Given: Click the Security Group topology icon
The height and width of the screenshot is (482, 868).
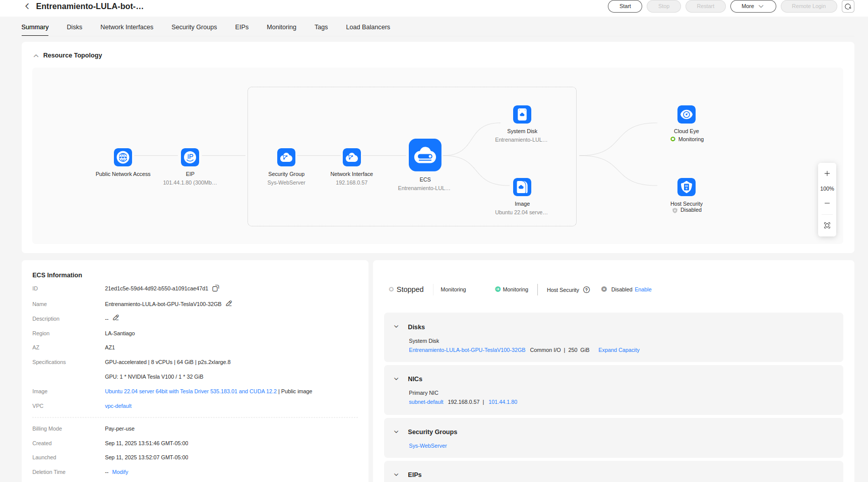Looking at the screenshot, I should pyautogui.click(x=286, y=157).
